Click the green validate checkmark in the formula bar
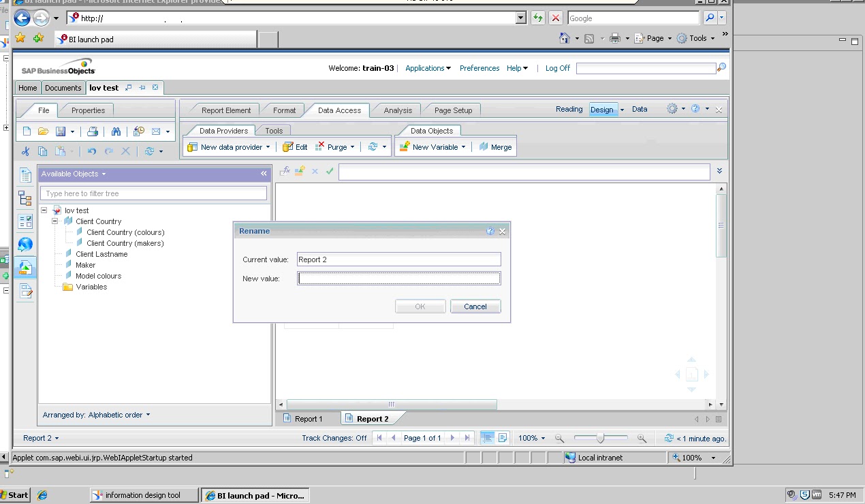This screenshot has width=865, height=504. coord(330,171)
